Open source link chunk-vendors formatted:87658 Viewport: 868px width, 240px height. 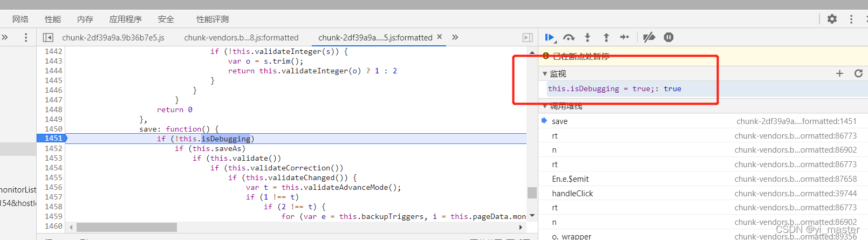(x=795, y=179)
